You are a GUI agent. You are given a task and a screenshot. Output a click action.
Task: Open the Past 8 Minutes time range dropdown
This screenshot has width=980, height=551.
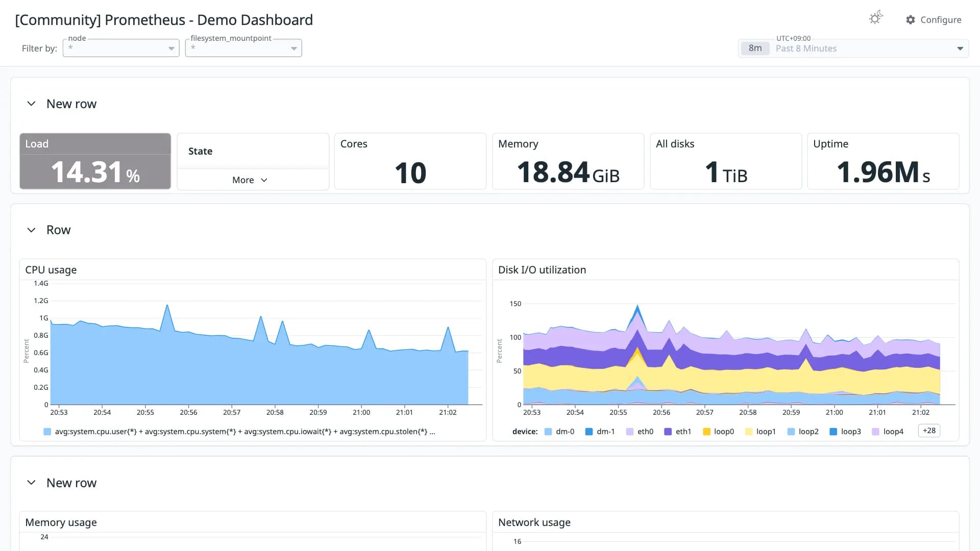pyautogui.click(x=853, y=48)
